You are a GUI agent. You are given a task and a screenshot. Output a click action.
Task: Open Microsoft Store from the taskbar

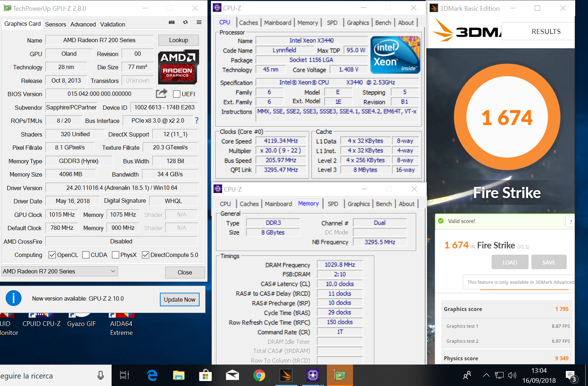205,375
